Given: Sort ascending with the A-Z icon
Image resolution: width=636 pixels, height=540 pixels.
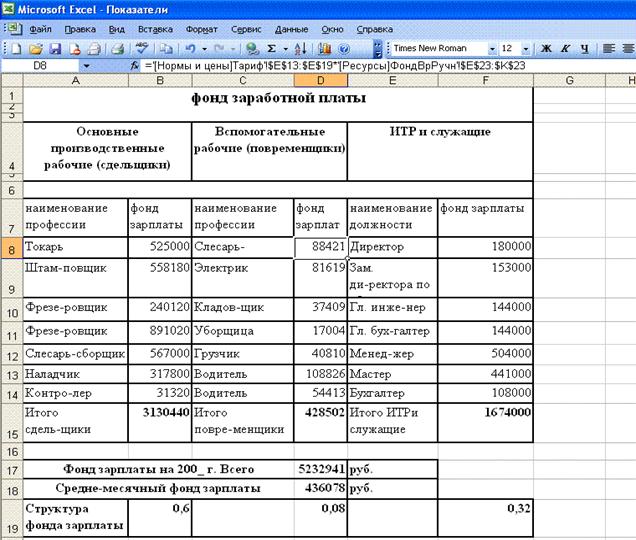Looking at the screenshot, I should click(x=301, y=49).
